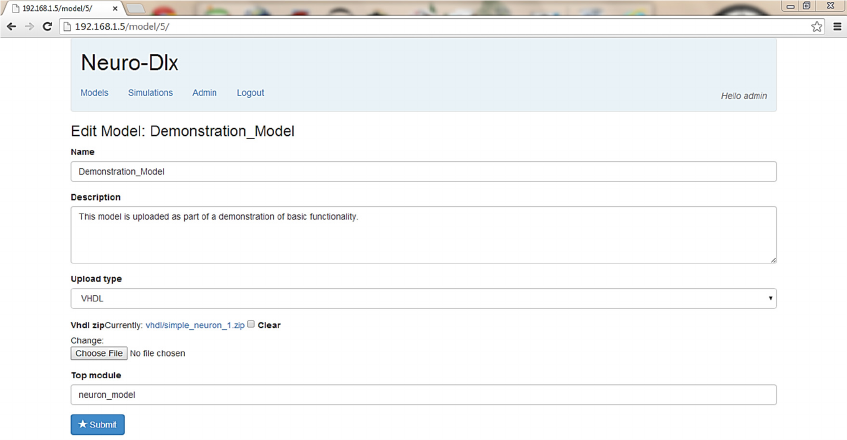This screenshot has height=440, width=847.
Task: Select the Top module text field
Action: [x=423, y=395]
